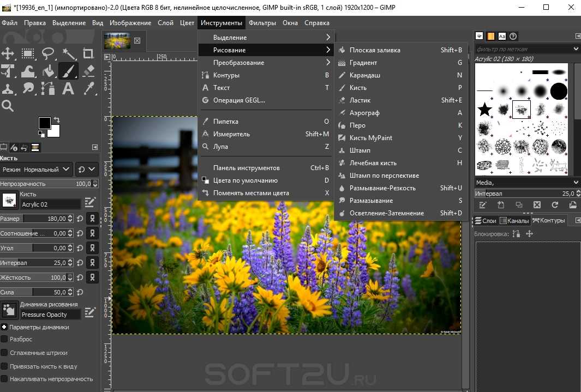This screenshot has width=581, height=392.
Task: Open brushes panel tab configuration menu
Action: [x=578, y=36]
